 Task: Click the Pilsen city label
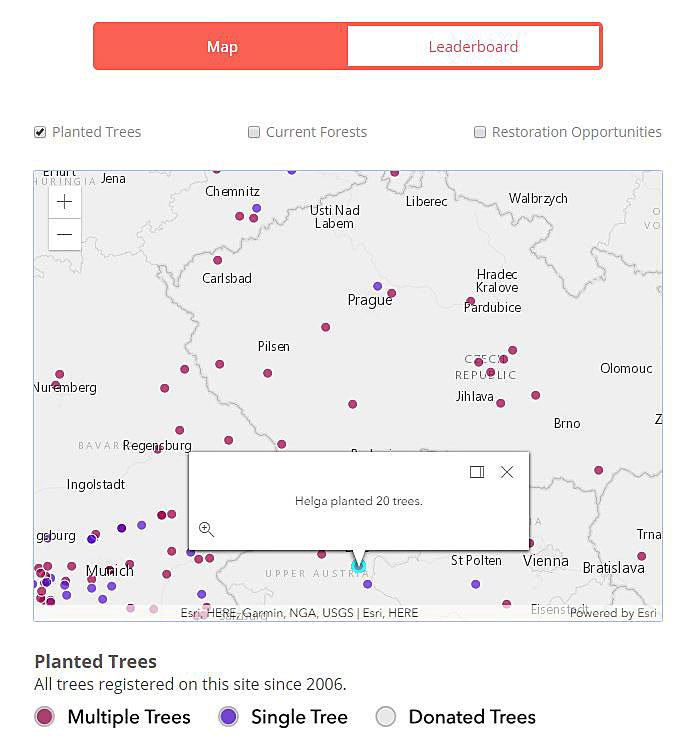tap(274, 346)
